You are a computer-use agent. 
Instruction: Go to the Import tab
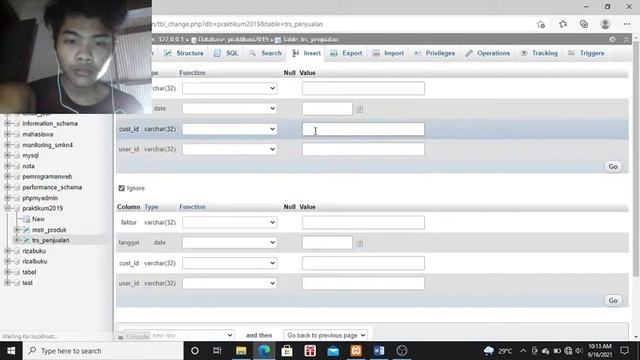click(x=388, y=53)
